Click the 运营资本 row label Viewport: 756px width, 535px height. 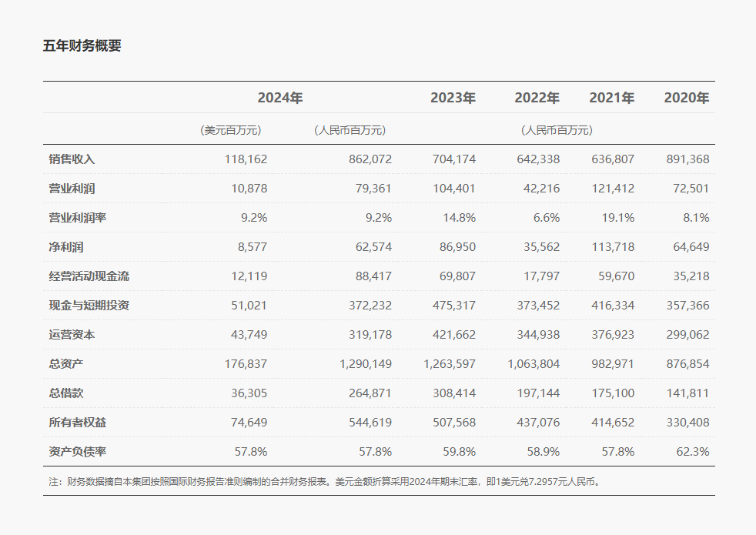point(72,335)
